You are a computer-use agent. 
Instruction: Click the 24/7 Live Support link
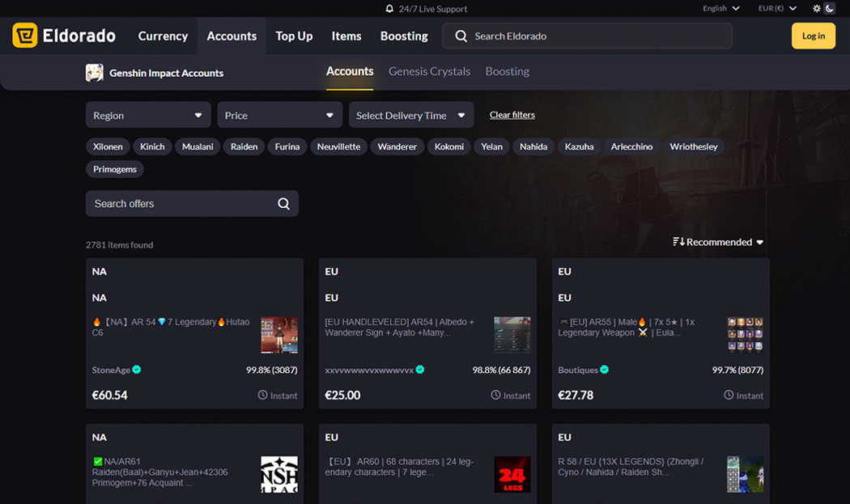(432, 9)
